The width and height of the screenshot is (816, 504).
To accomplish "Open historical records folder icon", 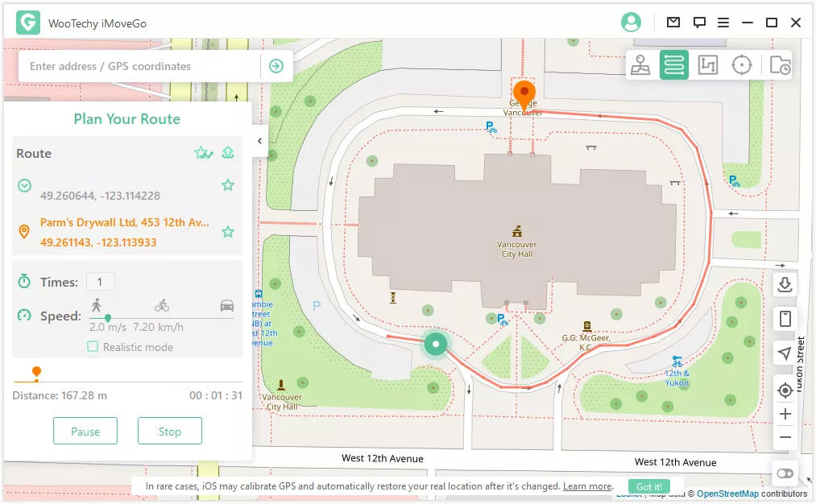I will [x=779, y=66].
